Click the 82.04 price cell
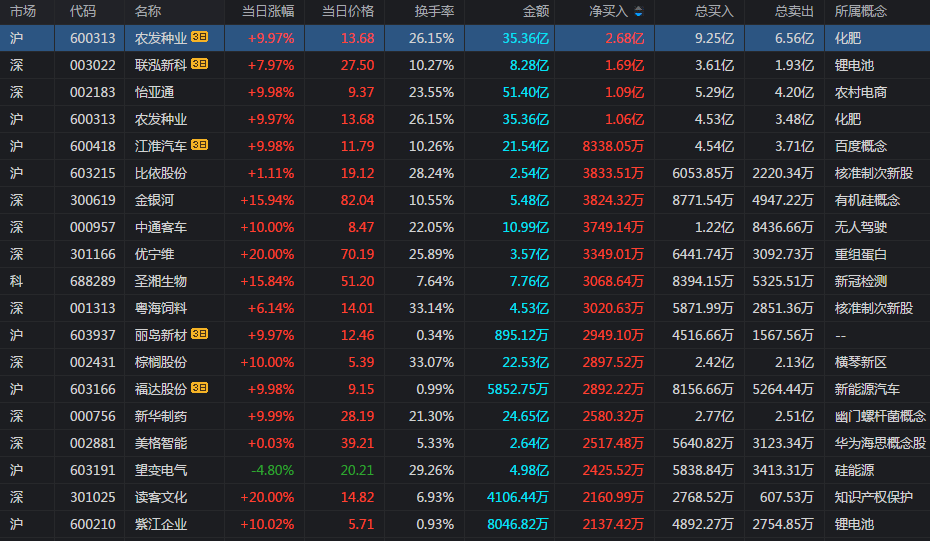This screenshot has height=541, width=930. [x=358, y=201]
